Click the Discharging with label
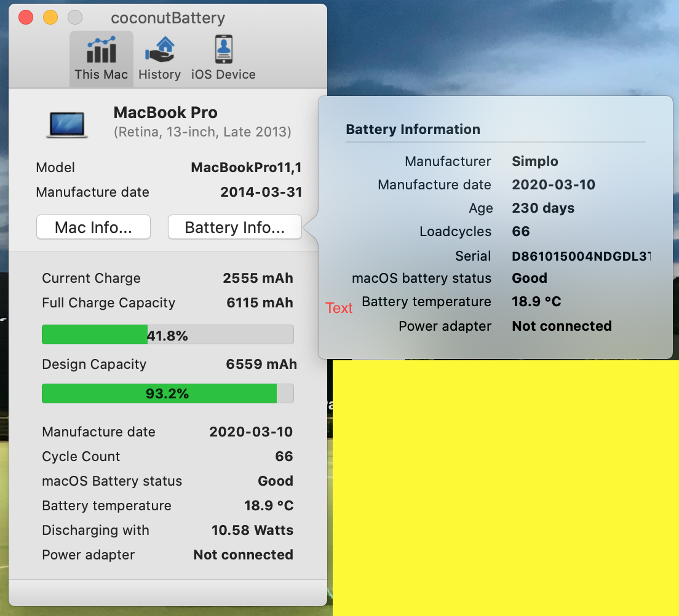 (x=96, y=531)
